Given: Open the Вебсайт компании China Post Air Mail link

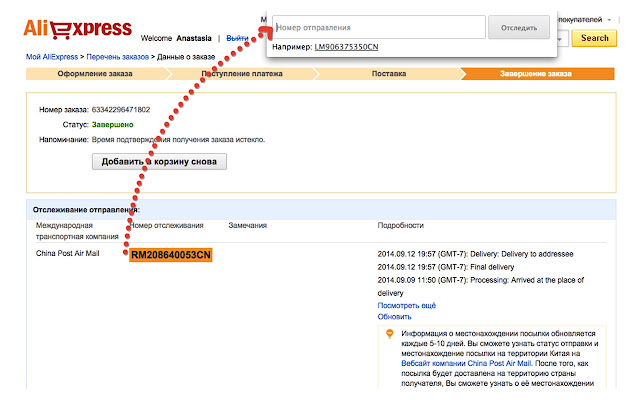Looking at the screenshot, I should point(467,363).
